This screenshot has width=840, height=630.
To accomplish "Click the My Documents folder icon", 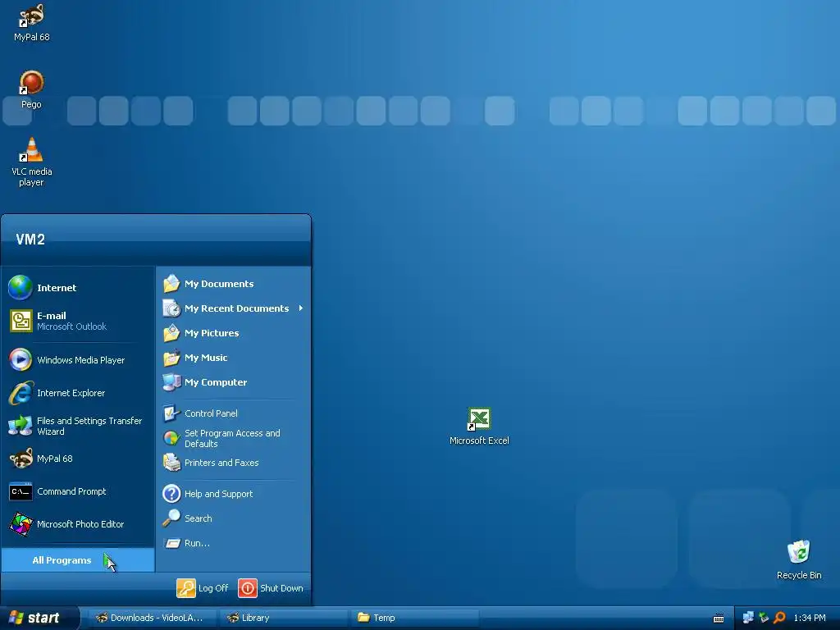I will [x=171, y=283].
